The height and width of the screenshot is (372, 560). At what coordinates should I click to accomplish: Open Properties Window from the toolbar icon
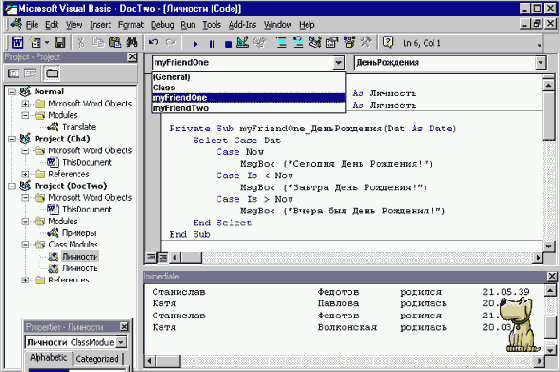tap(332, 43)
